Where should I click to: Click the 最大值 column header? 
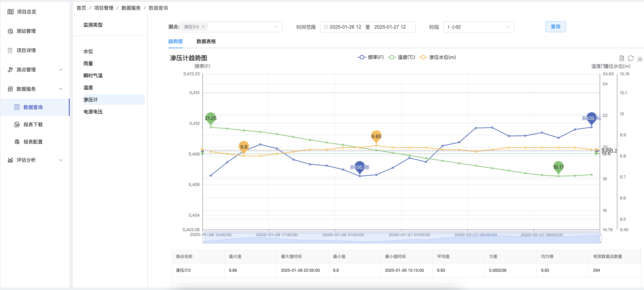coord(235,257)
